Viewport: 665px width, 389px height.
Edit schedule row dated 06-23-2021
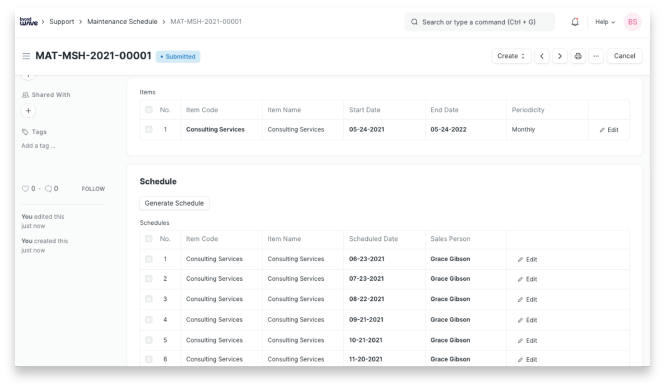click(527, 259)
